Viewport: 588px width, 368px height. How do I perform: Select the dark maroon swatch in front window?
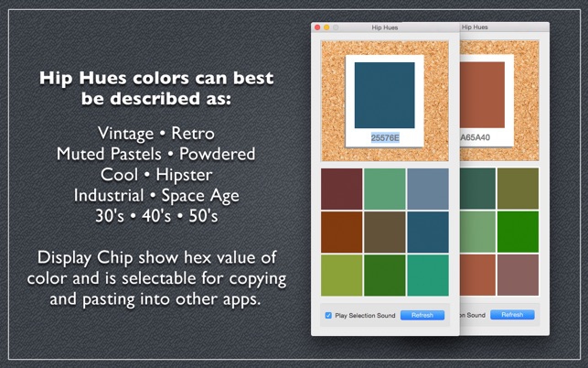341,189
